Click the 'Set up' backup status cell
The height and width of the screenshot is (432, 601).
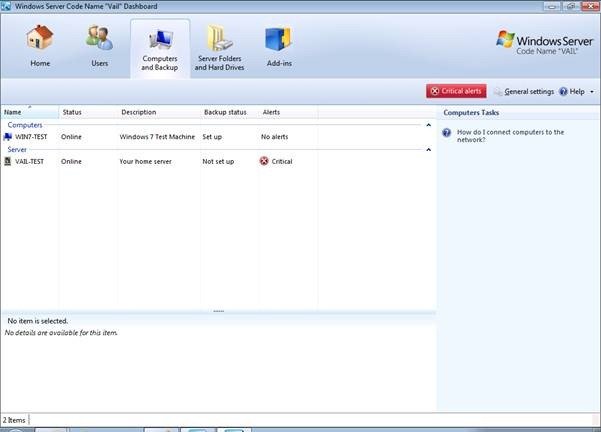pyautogui.click(x=212, y=137)
